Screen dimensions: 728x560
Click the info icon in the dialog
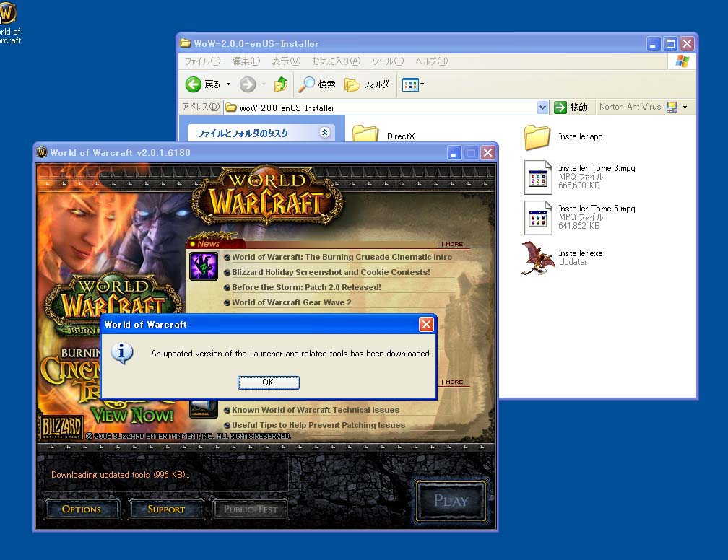122,354
